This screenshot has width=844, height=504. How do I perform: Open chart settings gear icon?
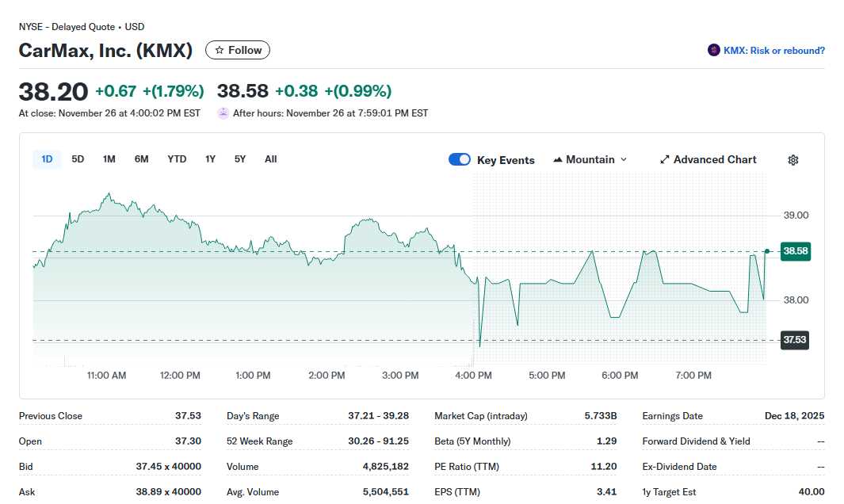pyautogui.click(x=793, y=160)
